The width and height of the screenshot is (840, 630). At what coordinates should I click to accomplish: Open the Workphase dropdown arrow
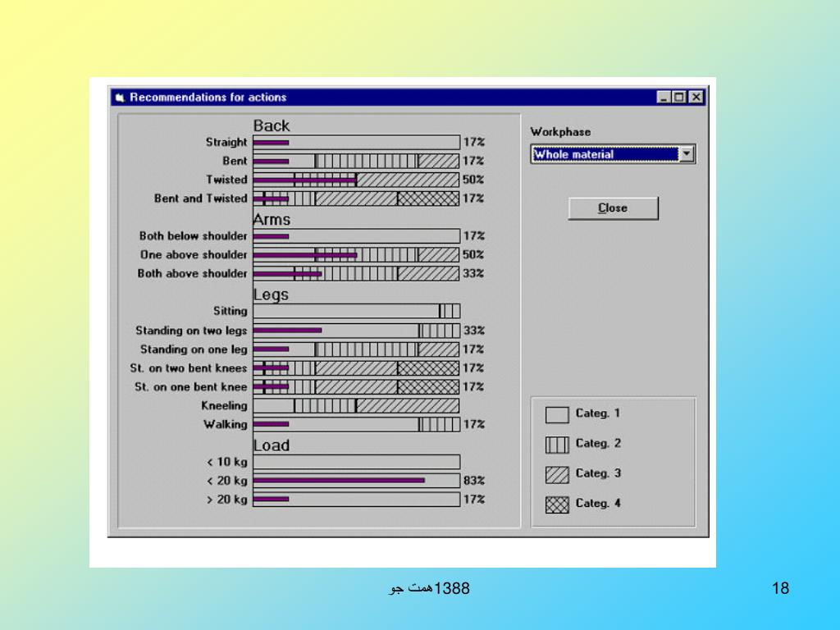pyautogui.click(x=687, y=154)
